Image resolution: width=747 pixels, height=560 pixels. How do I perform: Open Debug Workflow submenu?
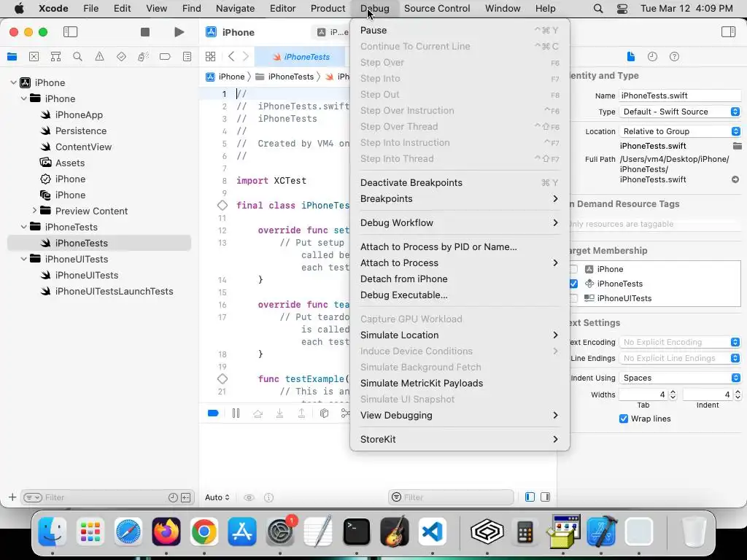[x=460, y=223]
